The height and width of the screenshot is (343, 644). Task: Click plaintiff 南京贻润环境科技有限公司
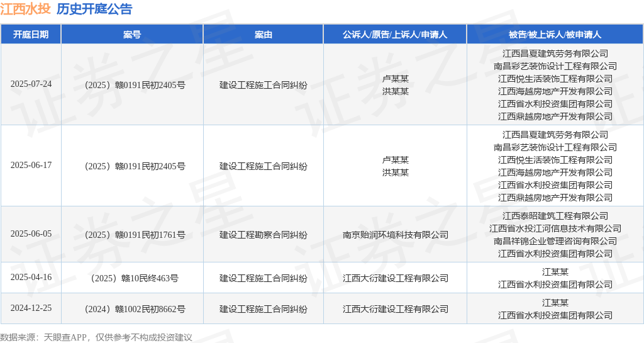coord(395,235)
